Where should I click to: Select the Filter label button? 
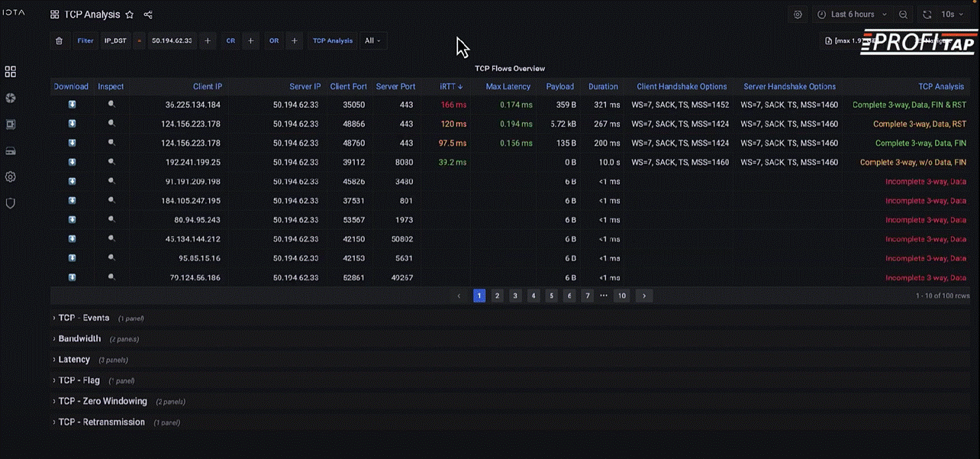tap(85, 41)
